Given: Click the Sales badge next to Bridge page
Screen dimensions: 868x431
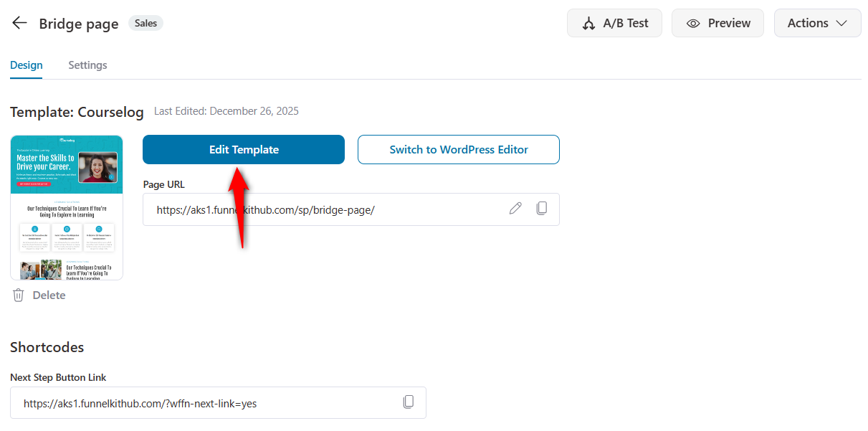Looking at the screenshot, I should (x=146, y=22).
